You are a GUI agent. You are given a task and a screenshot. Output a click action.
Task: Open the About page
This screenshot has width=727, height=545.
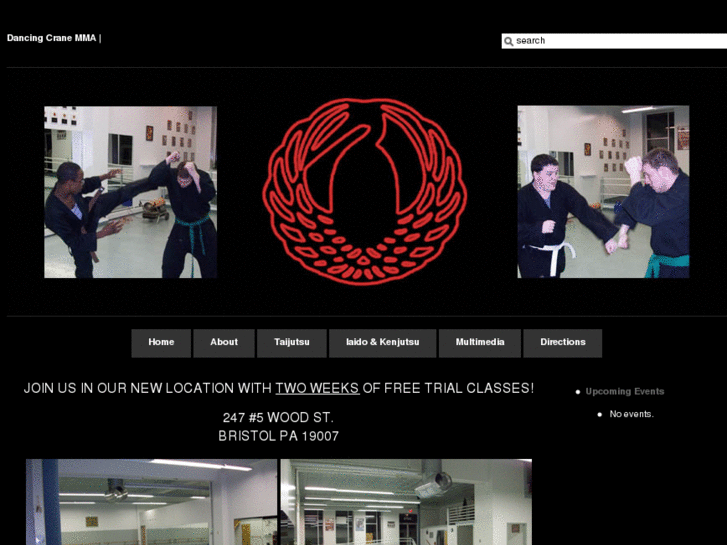pyautogui.click(x=224, y=343)
